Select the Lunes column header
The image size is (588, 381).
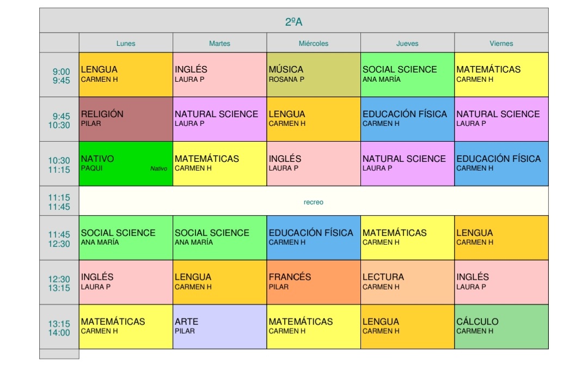click(x=126, y=43)
